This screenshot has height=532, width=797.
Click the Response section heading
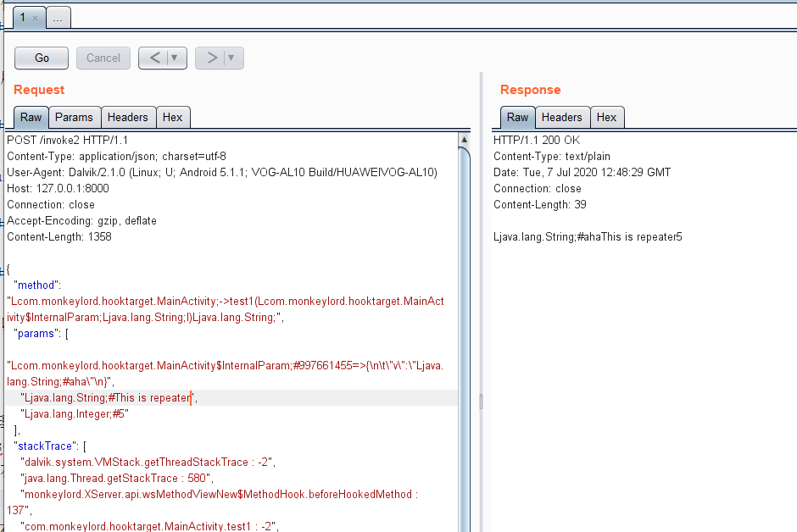pyautogui.click(x=530, y=90)
